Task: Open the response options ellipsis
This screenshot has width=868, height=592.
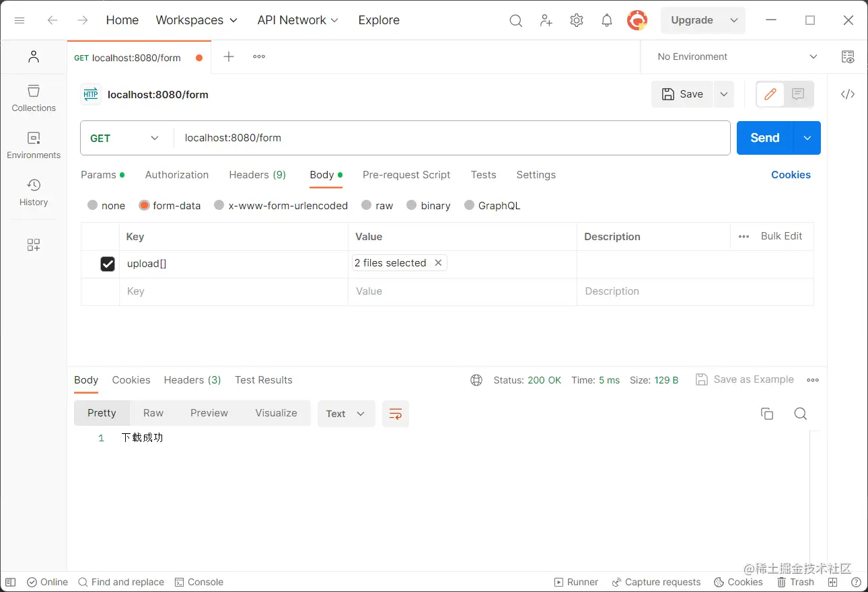Action: point(813,380)
